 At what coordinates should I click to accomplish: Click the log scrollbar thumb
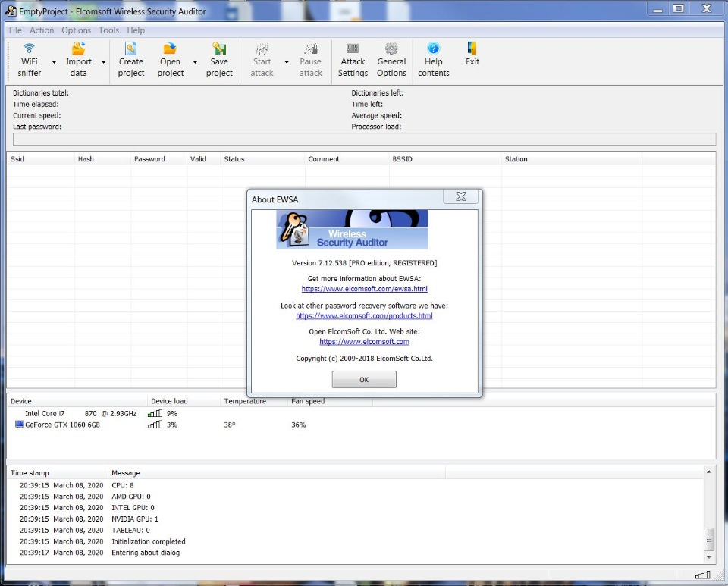click(709, 539)
